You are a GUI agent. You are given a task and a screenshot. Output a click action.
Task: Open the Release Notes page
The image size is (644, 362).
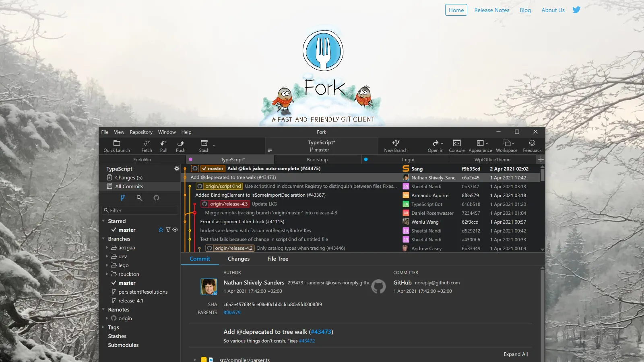(x=491, y=10)
